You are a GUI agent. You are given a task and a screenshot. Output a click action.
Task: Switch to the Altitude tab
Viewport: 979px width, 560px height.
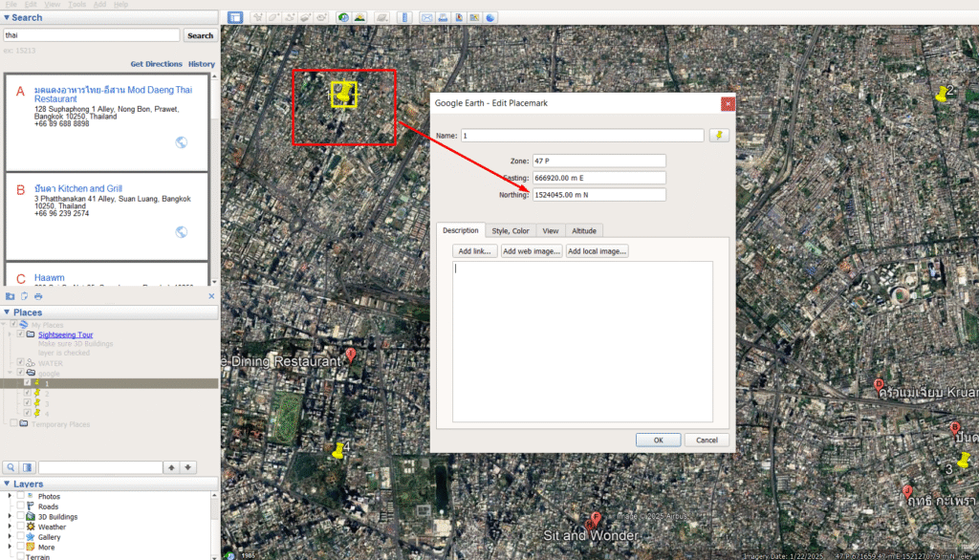tap(584, 231)
